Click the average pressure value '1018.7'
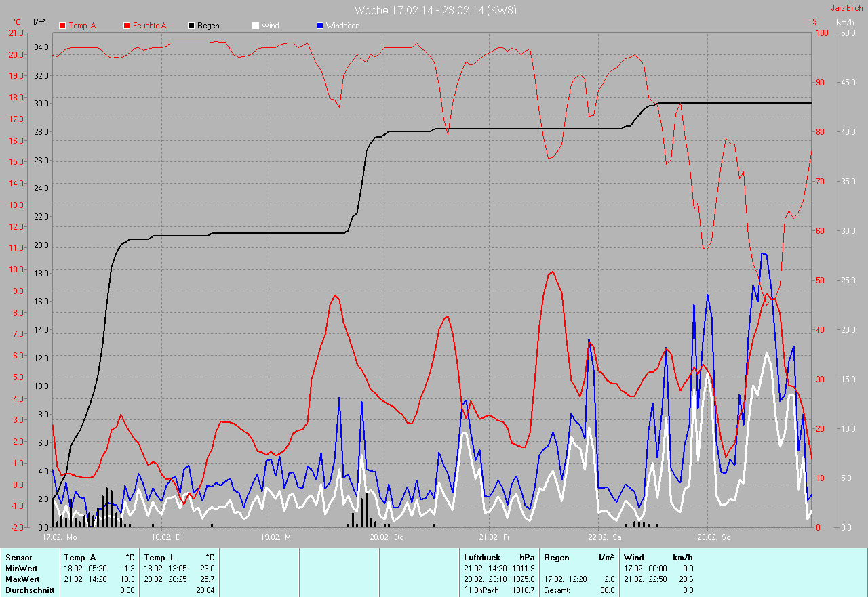The image size is (868, 597). [x=524, y=590]
